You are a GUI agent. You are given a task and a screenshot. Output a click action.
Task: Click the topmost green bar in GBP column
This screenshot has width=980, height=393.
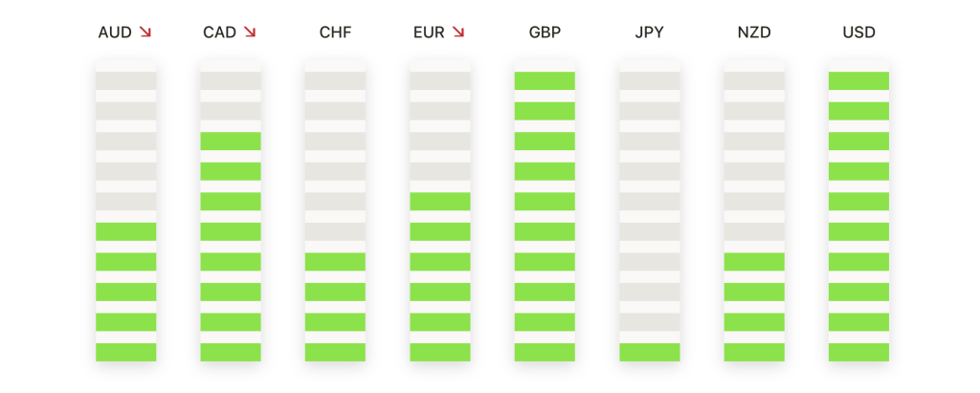click(545, 80)
